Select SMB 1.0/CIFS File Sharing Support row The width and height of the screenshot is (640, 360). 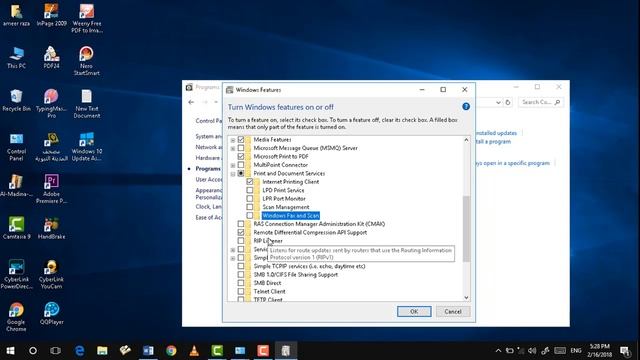296,275
